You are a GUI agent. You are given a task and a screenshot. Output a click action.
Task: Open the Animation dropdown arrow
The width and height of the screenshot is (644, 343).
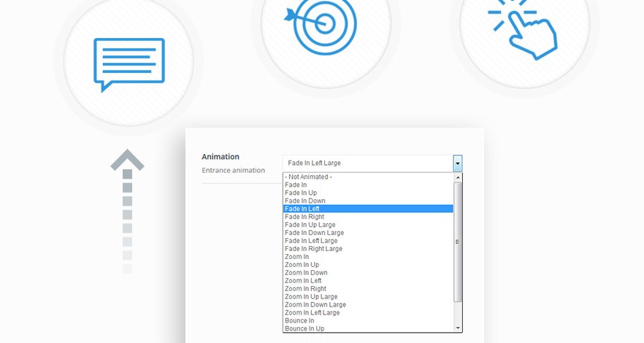458,163
